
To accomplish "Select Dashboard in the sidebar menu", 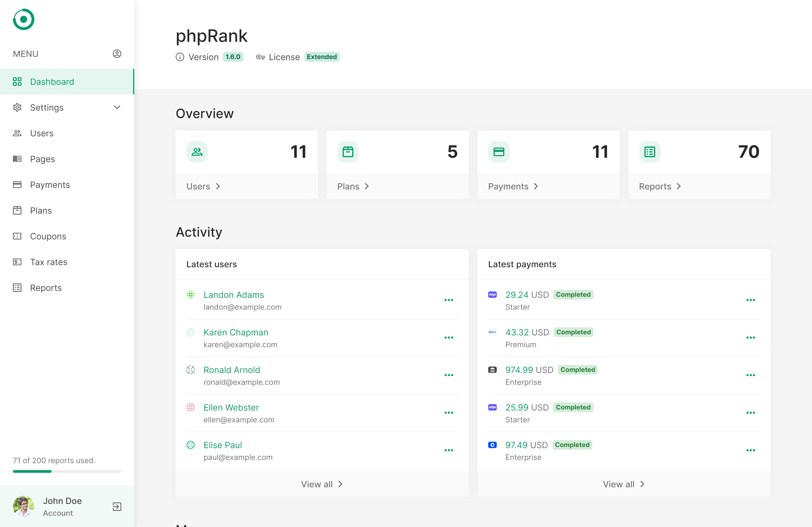I will pos(52,82).
